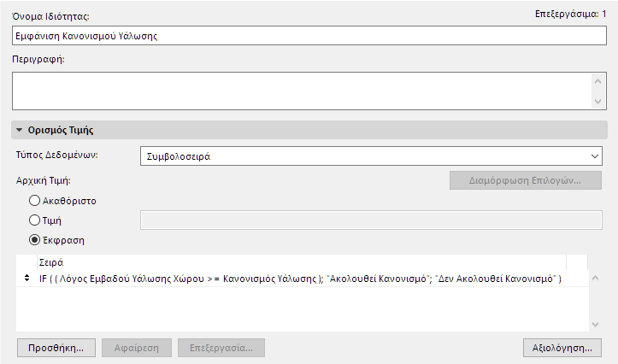Focus the Όνομα Ιδιότητας text field

pos(308,36)
